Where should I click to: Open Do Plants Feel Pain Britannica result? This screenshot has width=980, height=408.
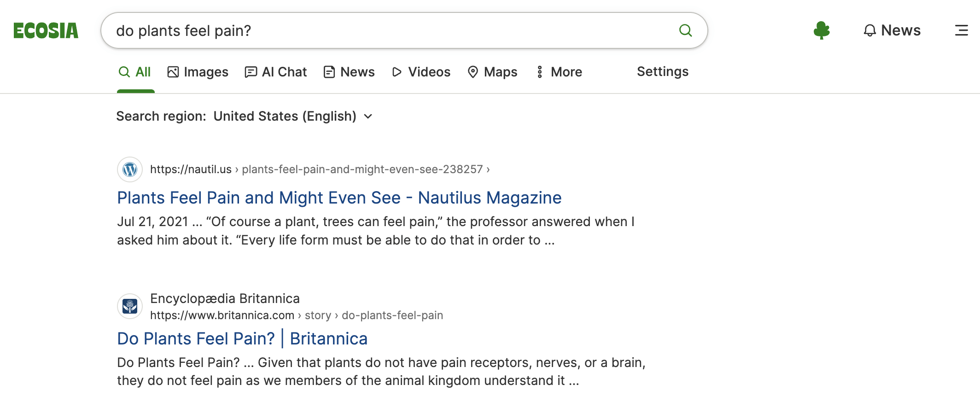242,338
